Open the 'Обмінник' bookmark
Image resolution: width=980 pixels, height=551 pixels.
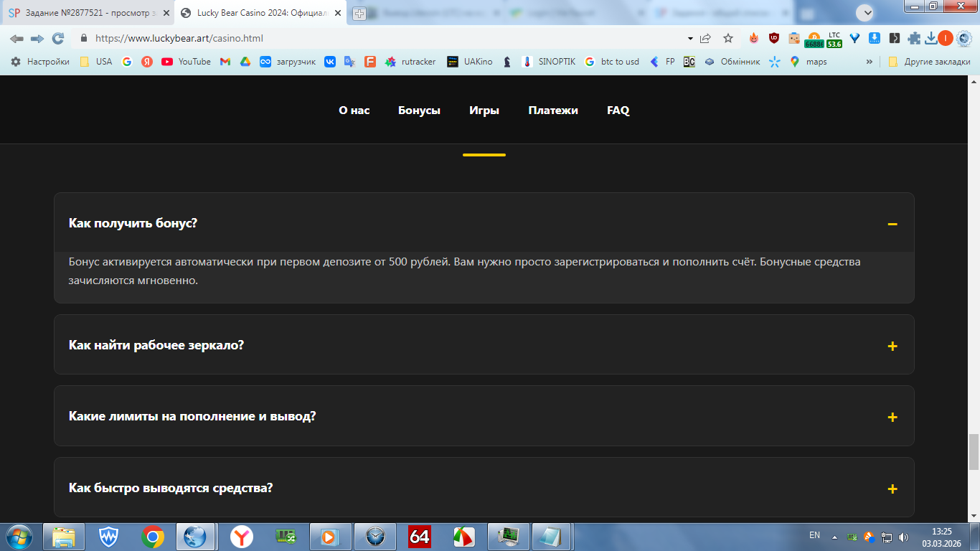(x=732, y=62)
